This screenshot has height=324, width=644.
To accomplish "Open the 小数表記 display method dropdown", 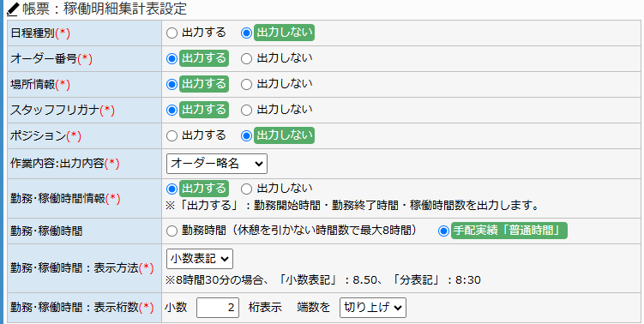I will (x=200, y=259).
